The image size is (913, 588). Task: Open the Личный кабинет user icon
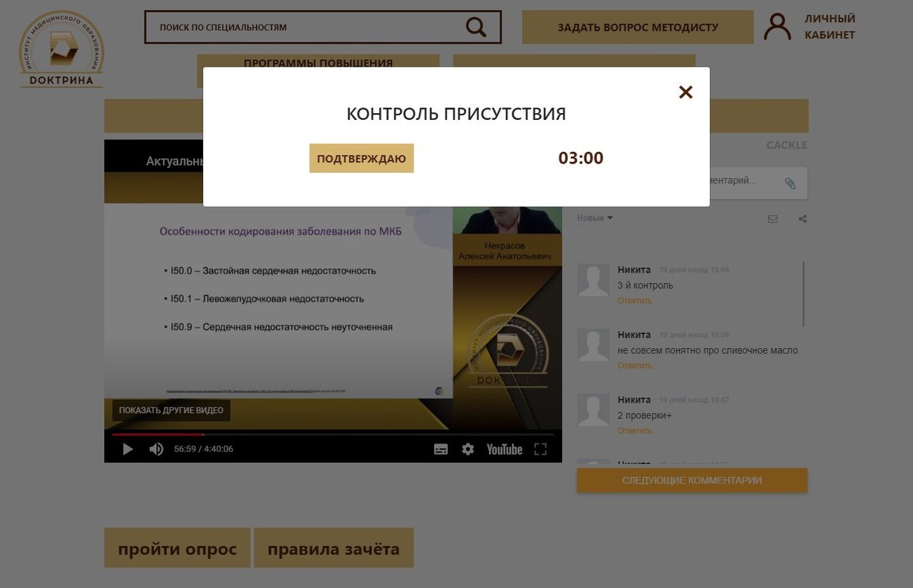[777, 27]
